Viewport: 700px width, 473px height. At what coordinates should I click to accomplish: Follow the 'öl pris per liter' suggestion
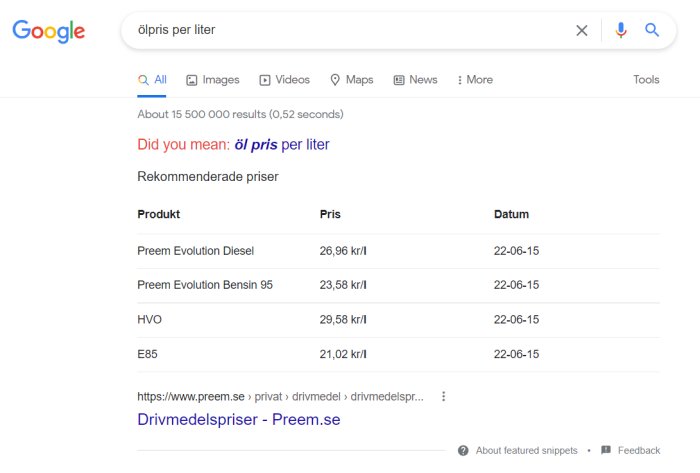tap(282, 145)
